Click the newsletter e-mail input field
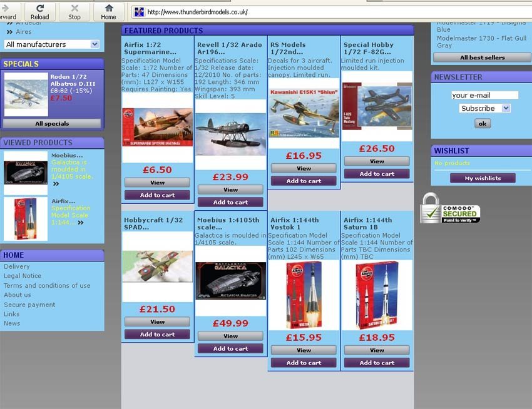 pos(484,95)
